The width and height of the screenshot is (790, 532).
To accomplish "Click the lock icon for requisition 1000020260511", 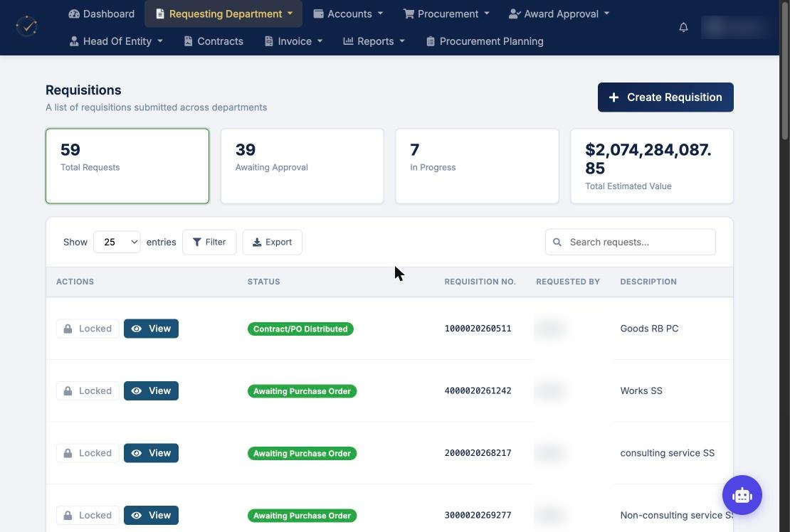I will coord(68,329).
